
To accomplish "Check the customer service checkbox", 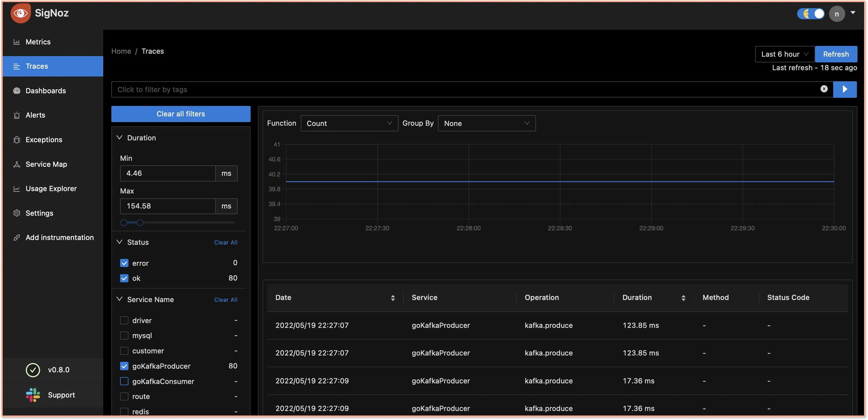I will (124, 351).
